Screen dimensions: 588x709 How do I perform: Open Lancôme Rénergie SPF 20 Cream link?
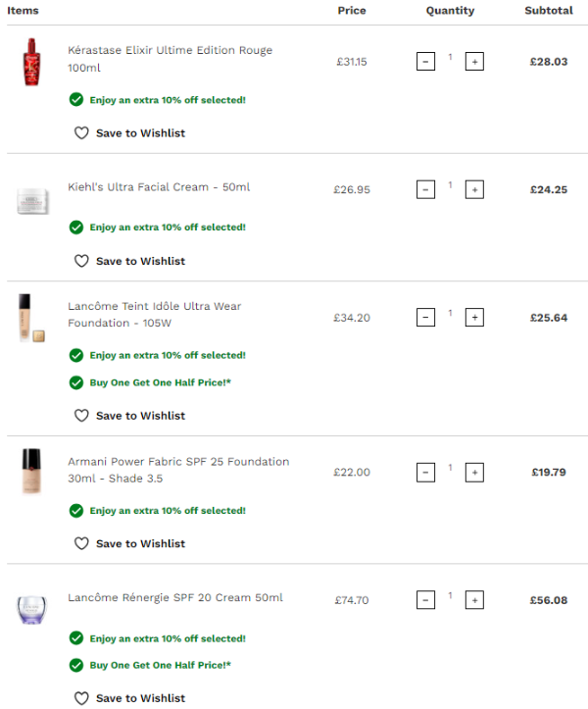pyautogui.click(x=175, y=597)
